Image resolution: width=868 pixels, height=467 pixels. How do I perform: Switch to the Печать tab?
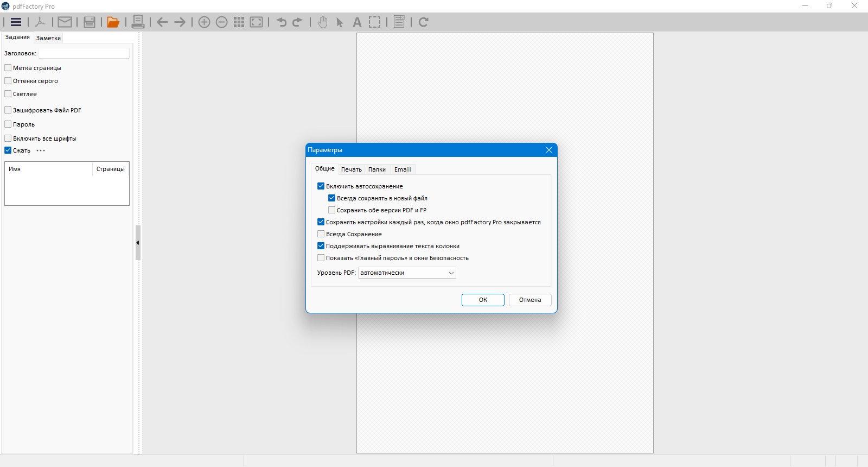[x=351, y=169]
